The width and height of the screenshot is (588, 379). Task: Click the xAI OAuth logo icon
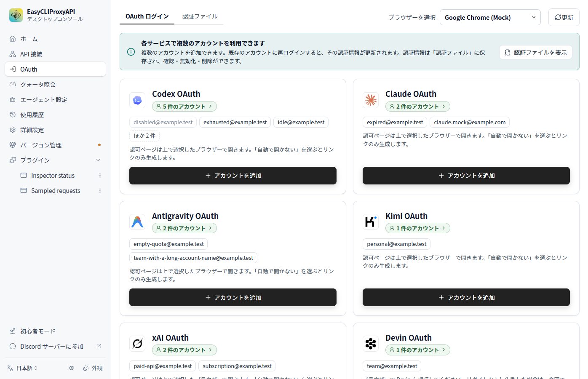(x=137, y=344)
